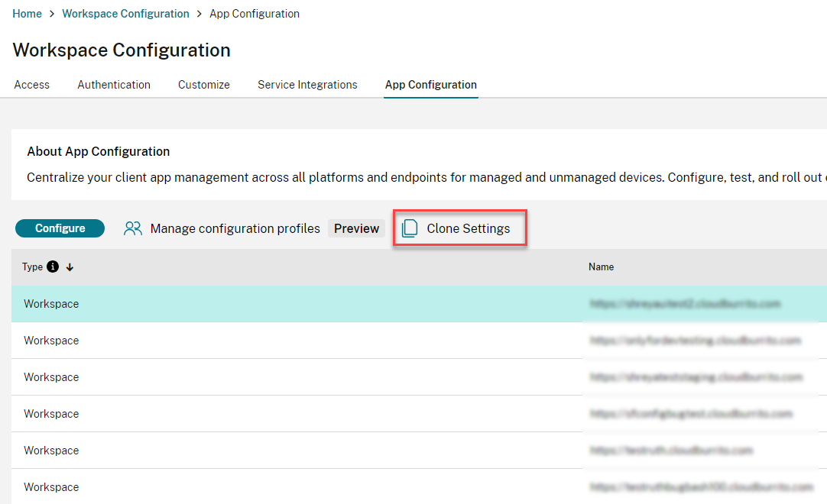Click the Manage configuration profiles people icon
The image size is (827, 504).
coord(133,228)
